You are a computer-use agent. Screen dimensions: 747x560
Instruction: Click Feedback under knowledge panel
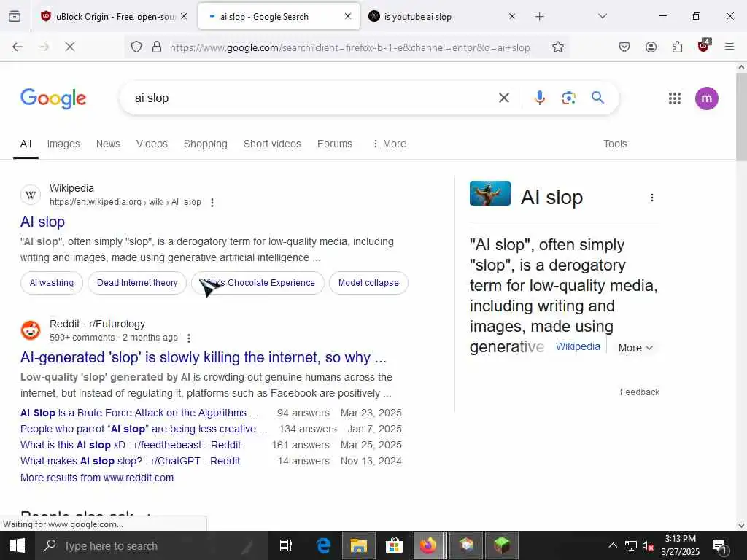(639, 392)
